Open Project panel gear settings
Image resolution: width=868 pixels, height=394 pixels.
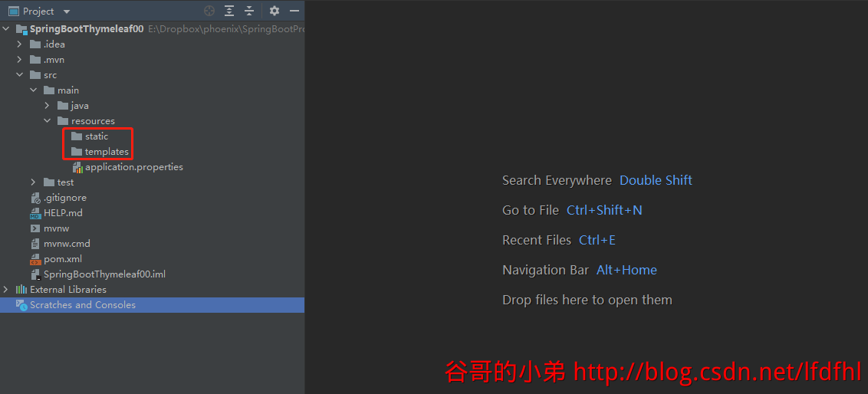point(274,11)
